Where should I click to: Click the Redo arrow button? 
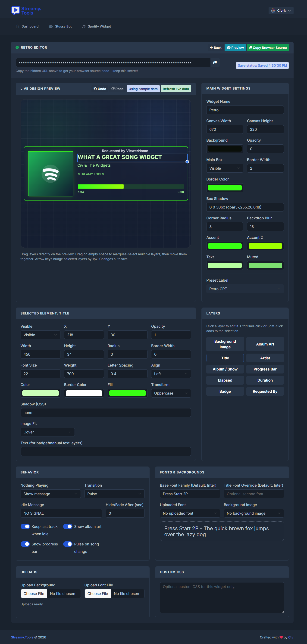point(117,89)
